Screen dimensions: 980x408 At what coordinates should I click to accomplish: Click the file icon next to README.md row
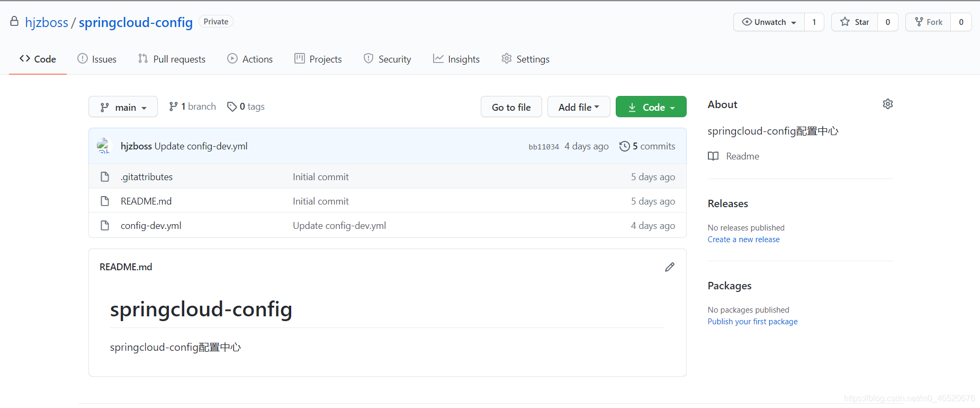pyautogui.click(x=105, y=201)
